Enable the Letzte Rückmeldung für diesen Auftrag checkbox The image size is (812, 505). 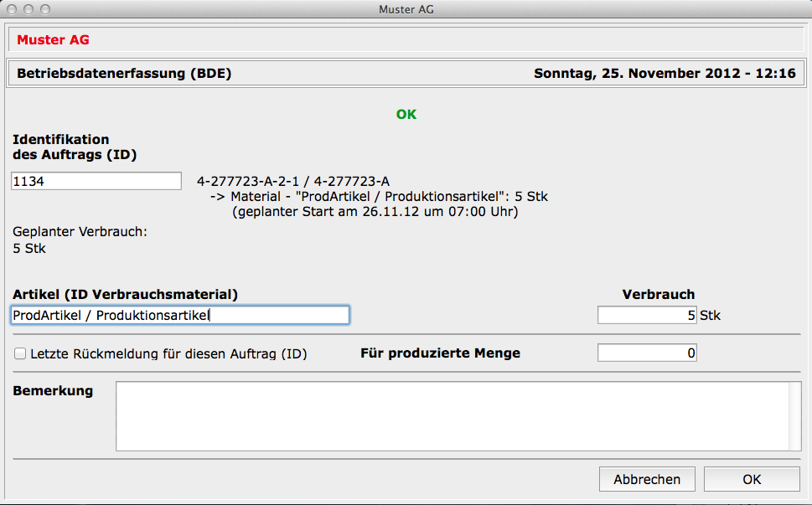20,354
